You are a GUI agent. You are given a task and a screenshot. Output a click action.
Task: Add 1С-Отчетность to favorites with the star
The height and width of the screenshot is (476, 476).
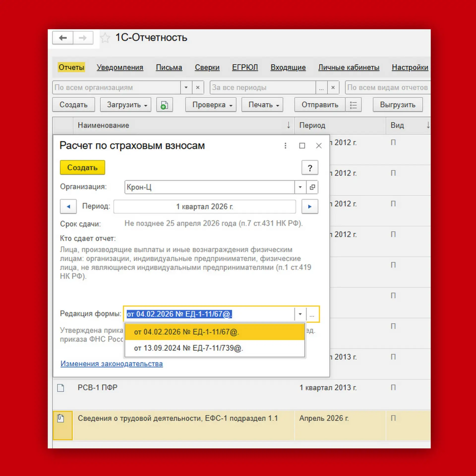click(105, 38)
